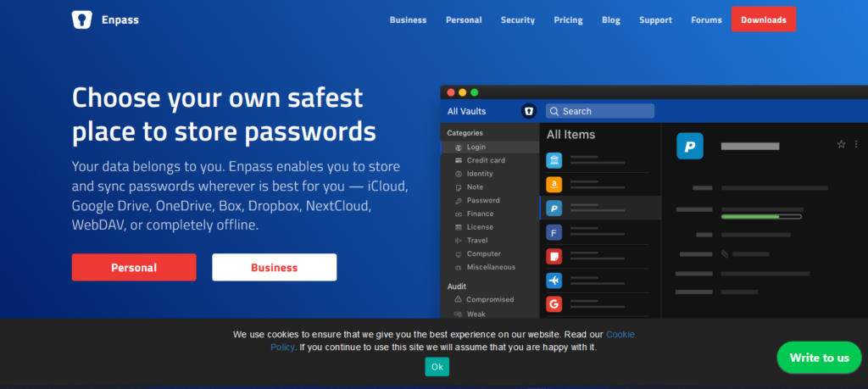Click the green password strength bar
The image size is (868, 389).
pos(761,216)
